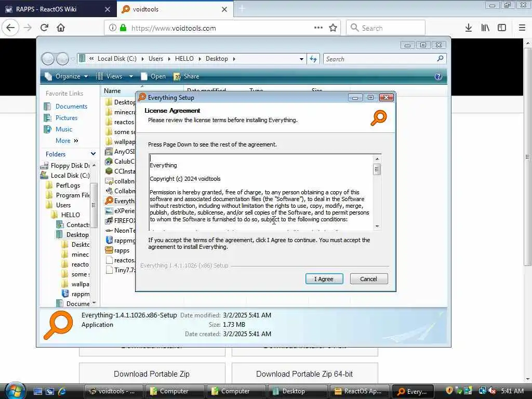Select Users in address breadcrumb
532x399 pixels.
pyautogui.click(x=156, y=59)
